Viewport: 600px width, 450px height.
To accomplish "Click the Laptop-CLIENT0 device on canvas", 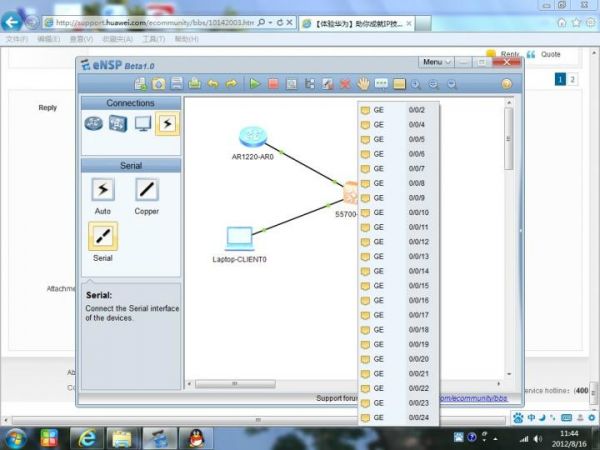I will click(240, 239).
